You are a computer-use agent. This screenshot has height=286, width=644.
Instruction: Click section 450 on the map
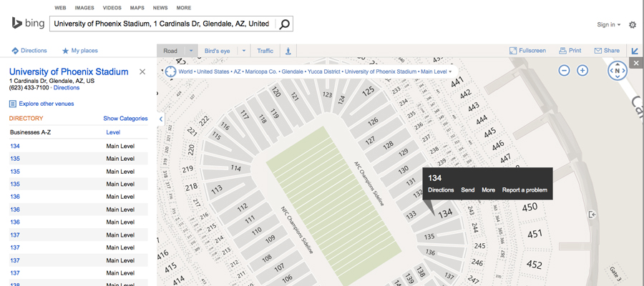click(x=530, y=207)
